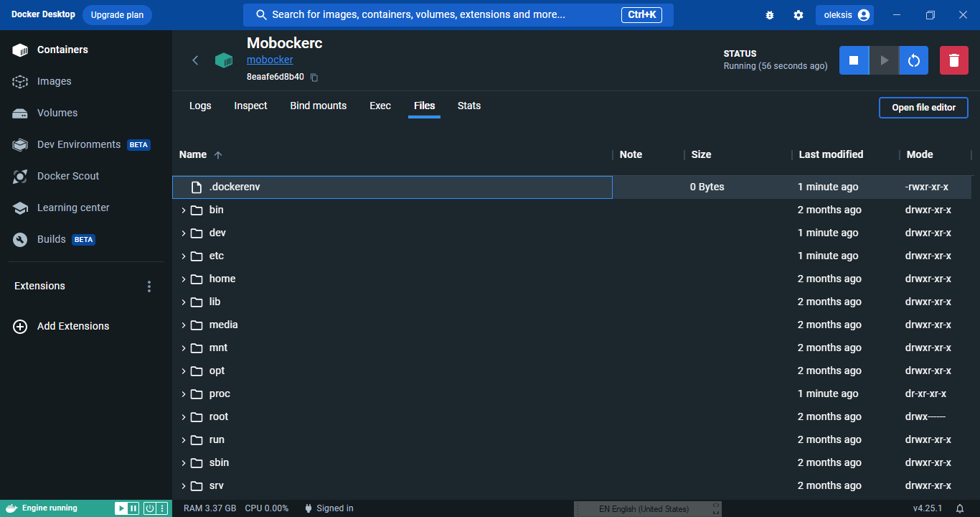Viewport: 980px width, 517px height.
Task: Expand the home folder
Action: click(184, 279)
